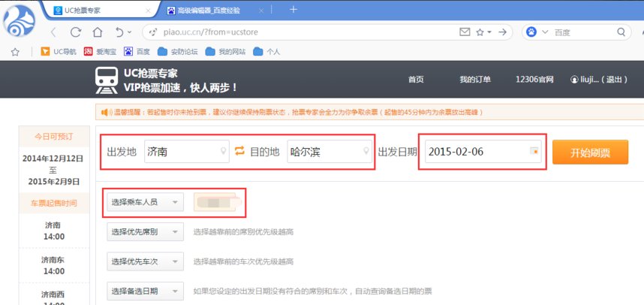Open the bookmark star dropdown arrow
Screen dimensions: 644x305
(x=489, y=32)
